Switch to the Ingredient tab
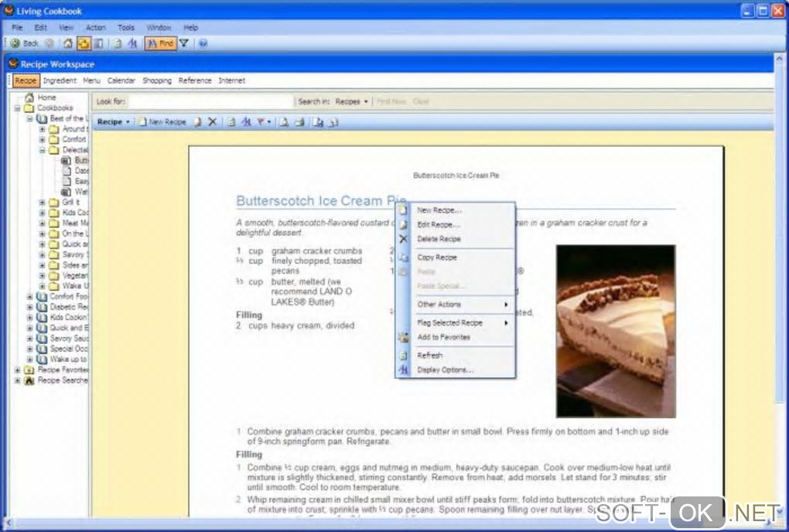Viewport: 789px width, 532px height. point(60,80)
